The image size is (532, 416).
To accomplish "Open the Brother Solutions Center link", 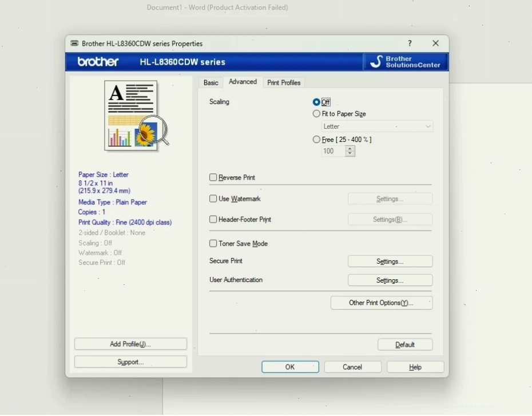I will point(406,62).
